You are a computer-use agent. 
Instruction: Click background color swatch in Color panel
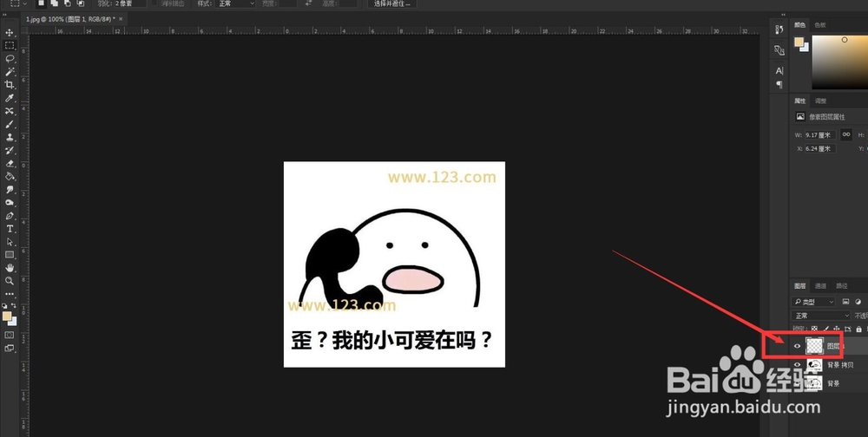(805, 47)
